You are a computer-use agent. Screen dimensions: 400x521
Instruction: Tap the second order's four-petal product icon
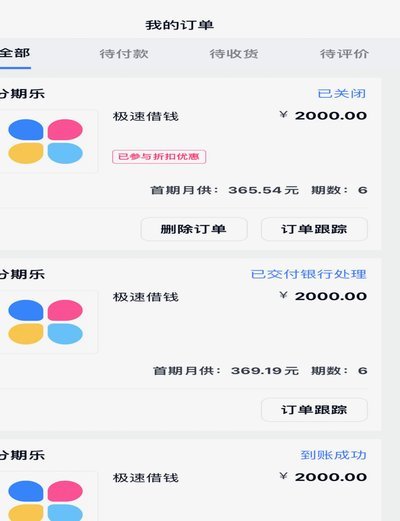[x=46, y=322]
